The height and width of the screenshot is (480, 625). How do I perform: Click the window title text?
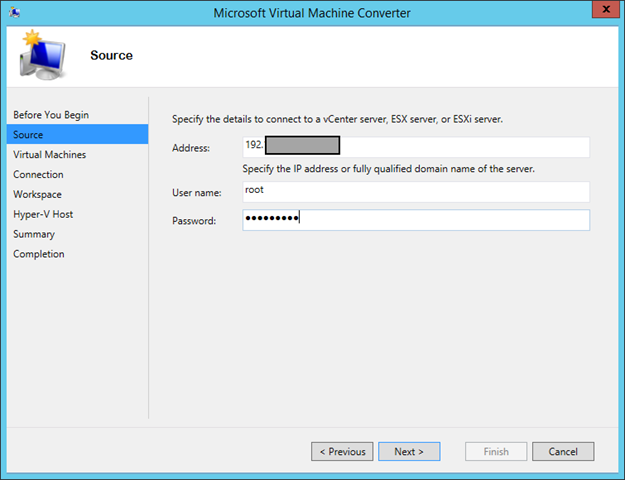pos(312,13)
